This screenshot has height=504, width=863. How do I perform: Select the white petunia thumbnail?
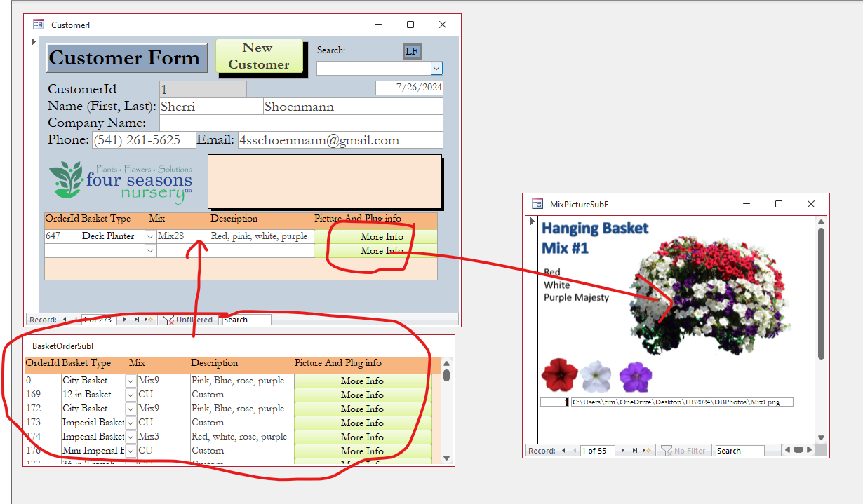pos(597,376)
